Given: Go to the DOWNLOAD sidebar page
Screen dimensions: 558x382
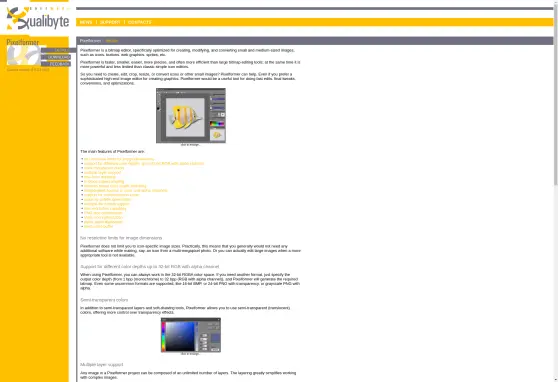Looking at the screenshot, I should pos(56,57).
